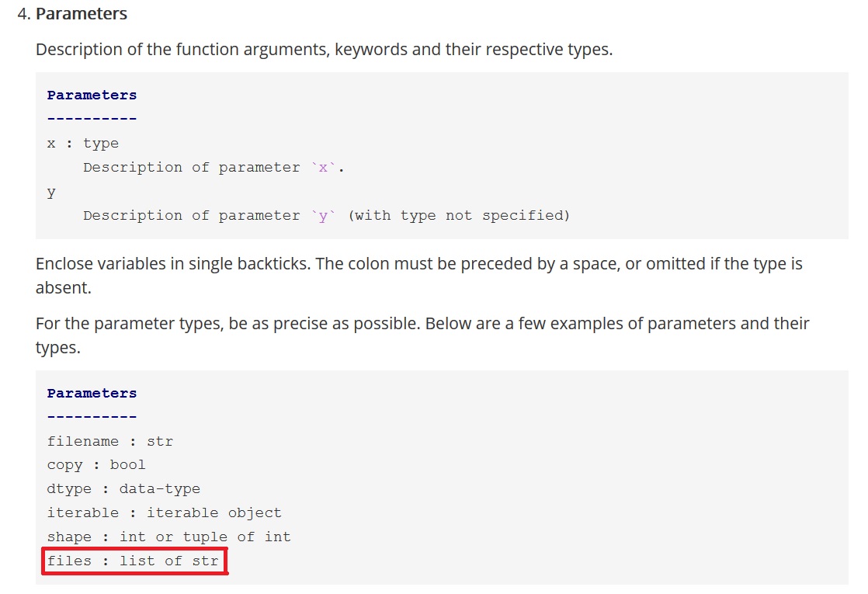Click the "iterable : iterable object" line

point(164,512)
